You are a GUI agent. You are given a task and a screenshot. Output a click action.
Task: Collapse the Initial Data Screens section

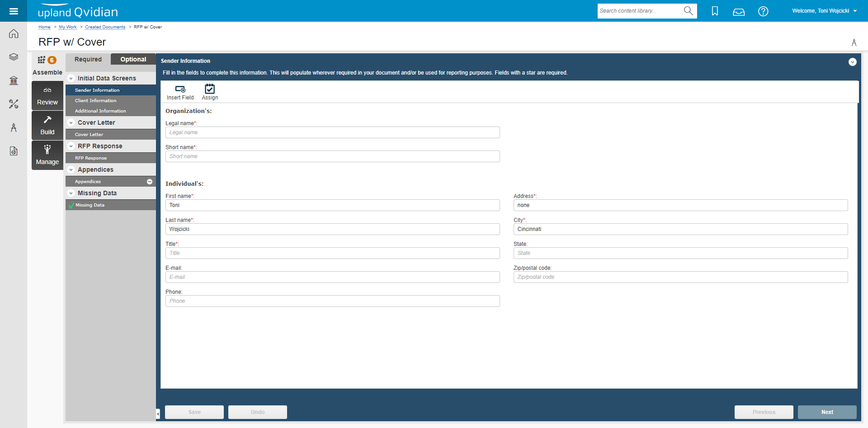tap(71, 78)
